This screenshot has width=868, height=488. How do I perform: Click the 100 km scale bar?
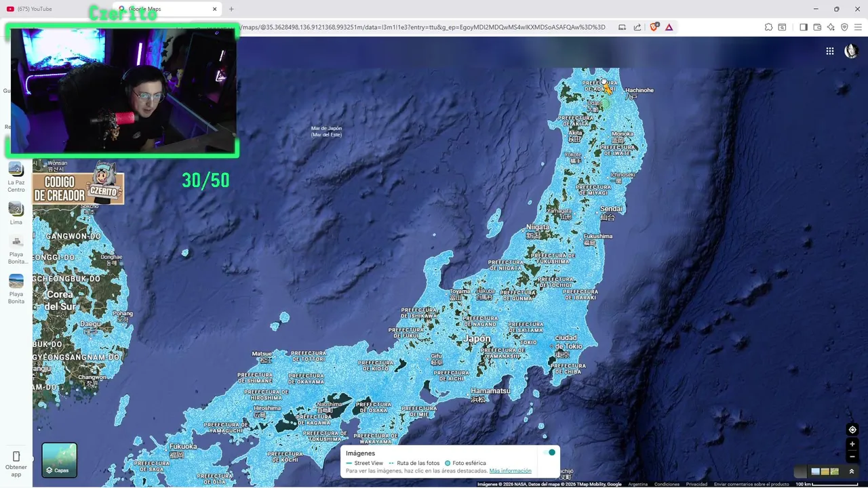click(827, 484)
